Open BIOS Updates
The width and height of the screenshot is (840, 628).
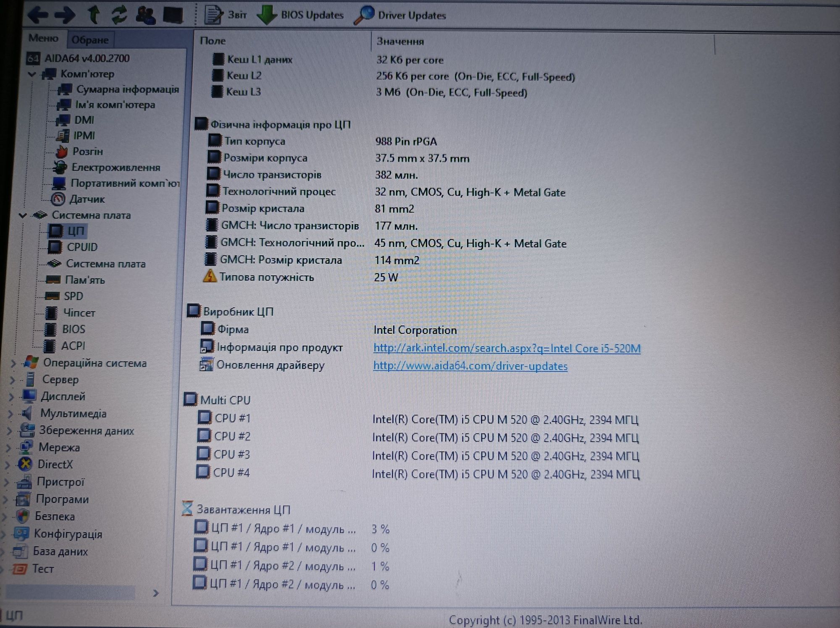[300, 15]
